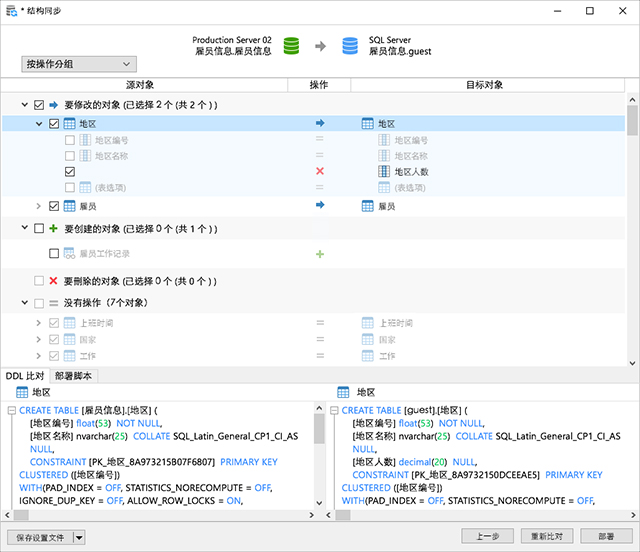
Task: Switch to the 部署脚本 tab
Action: [x=73, y=376]
